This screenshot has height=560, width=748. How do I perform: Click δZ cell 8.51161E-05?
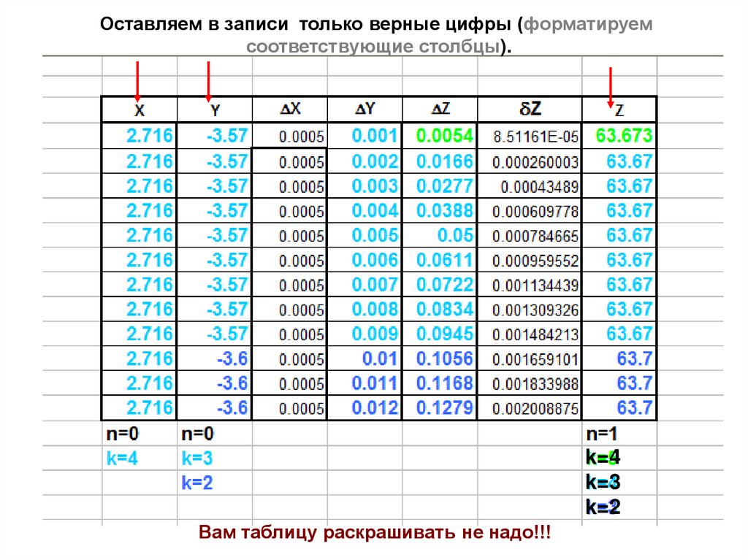tap(530, 137)
